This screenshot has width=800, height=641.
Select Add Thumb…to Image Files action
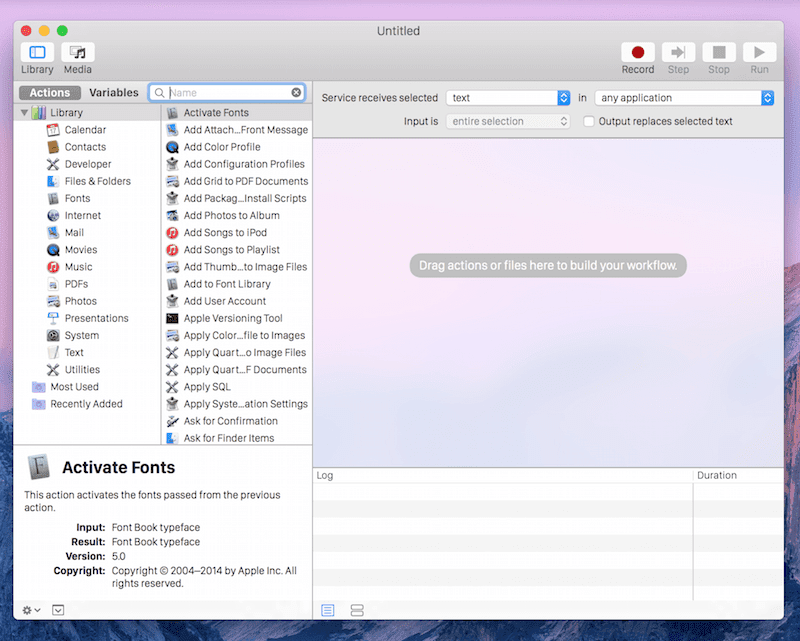coord(237,267)
